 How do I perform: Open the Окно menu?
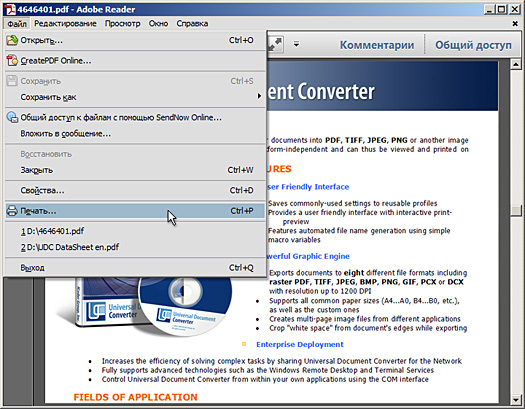[158, 23]
